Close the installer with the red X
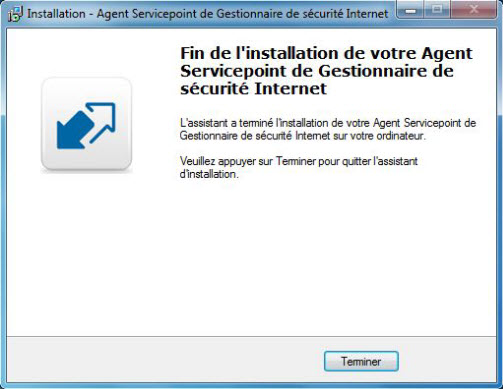Viewport: 503px width, 389px height. [473, 10]
